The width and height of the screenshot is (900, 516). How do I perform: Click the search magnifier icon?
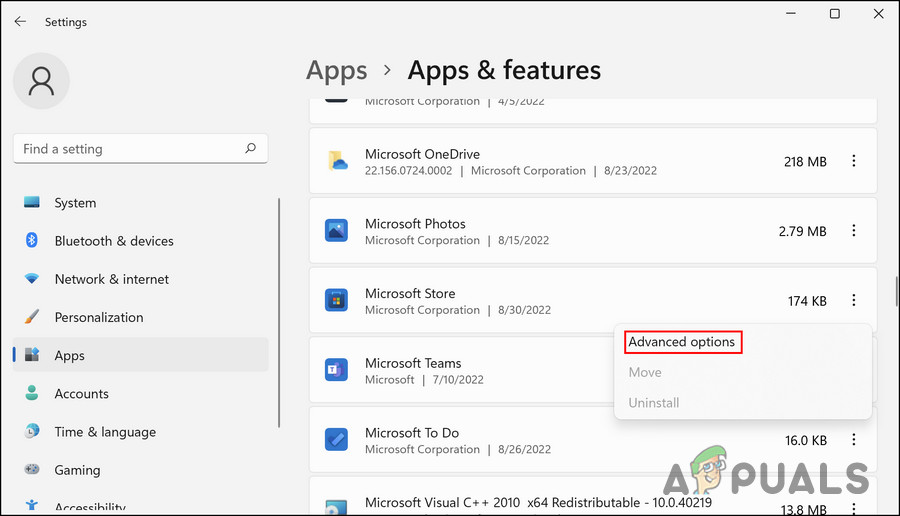point(250,148)
